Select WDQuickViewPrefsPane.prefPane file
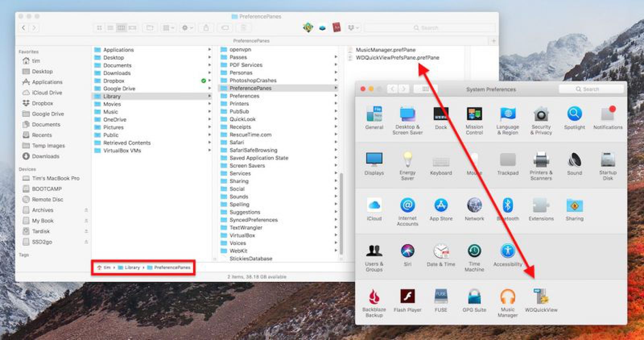The image size is (644, 340). coord(397,58)
